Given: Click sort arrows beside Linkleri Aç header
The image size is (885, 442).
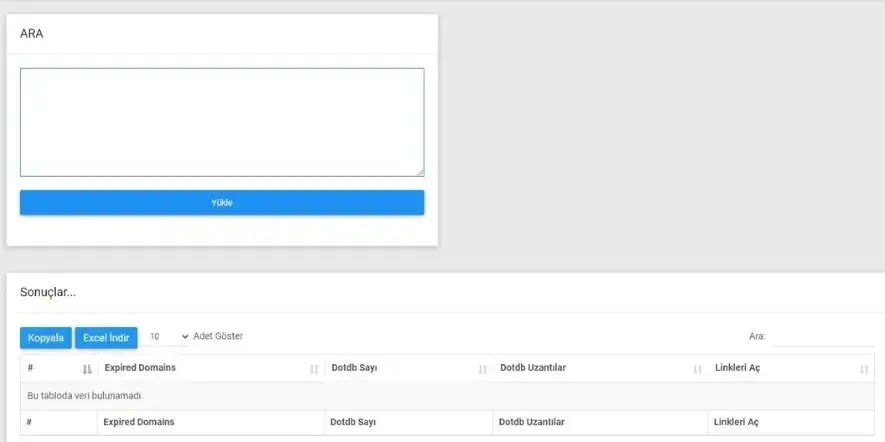Looking at the screenshot, I should coord(864,369).
